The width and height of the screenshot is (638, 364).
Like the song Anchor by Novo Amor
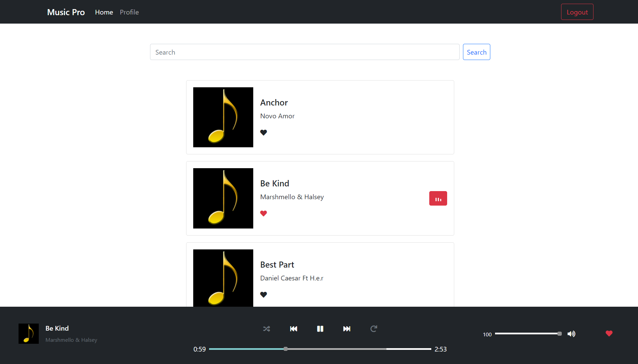point(264,132)
